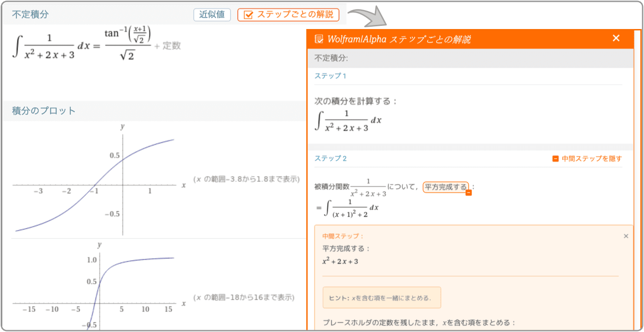
Task: Dismiss the 中間ステップ box with its X
Action: pos(626,236)
